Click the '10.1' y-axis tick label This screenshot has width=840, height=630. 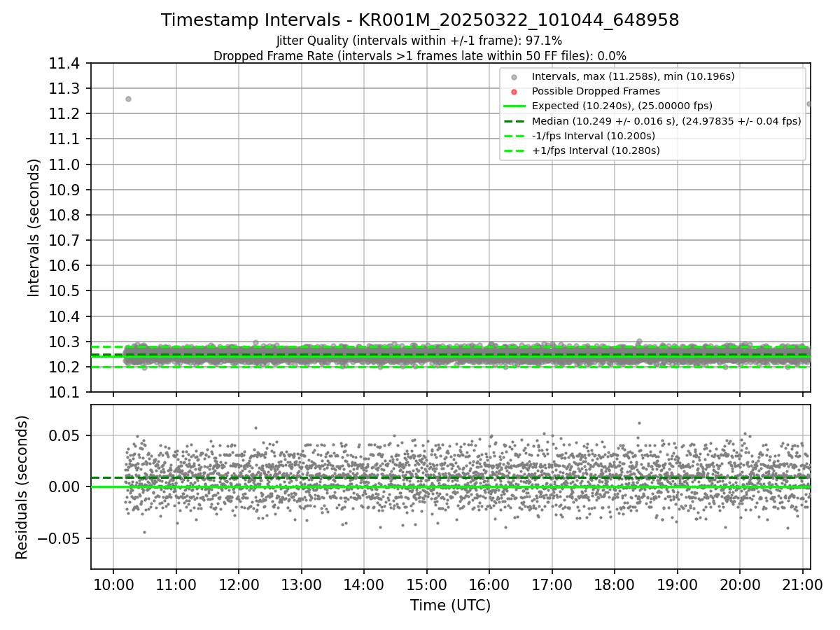(x=64, y=392)
